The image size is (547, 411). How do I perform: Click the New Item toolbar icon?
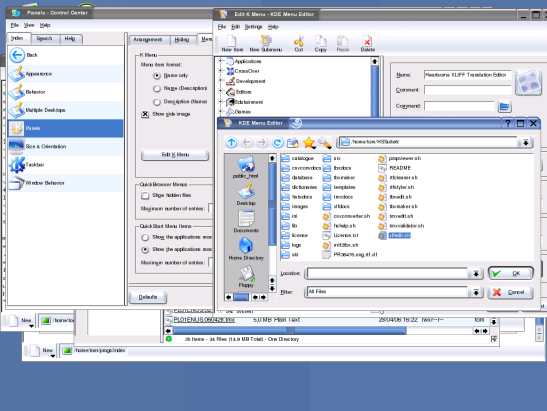point(232,44)
